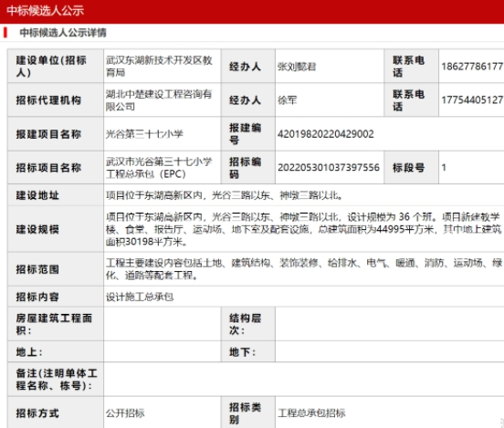Click the 武汉市光谷第三十七小学工程总承包 (EPC) cell
504x428 pixels.
(162, 167)
